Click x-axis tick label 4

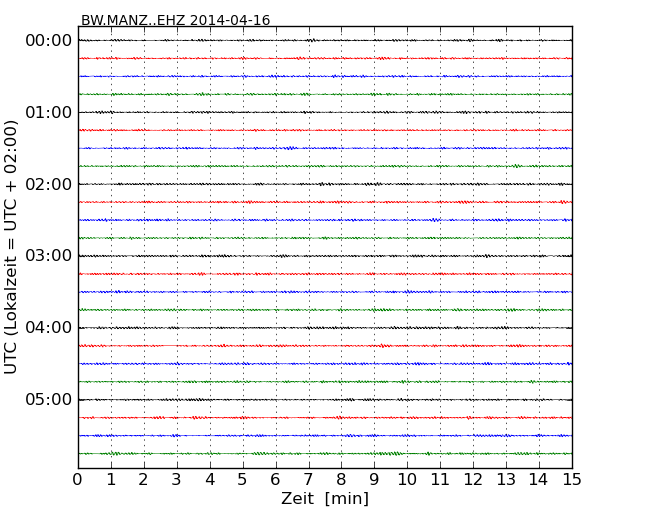click(210, 479)
